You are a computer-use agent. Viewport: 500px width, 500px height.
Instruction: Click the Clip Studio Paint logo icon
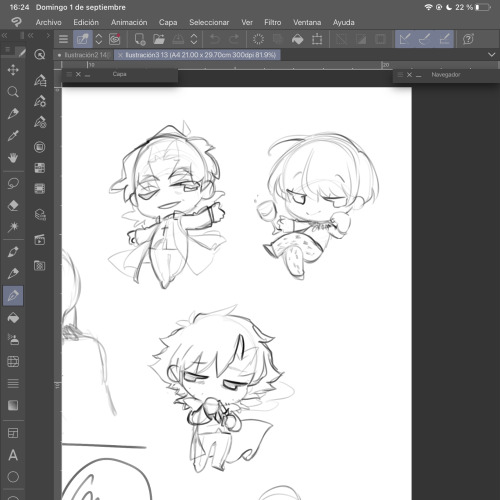(16, 22)
